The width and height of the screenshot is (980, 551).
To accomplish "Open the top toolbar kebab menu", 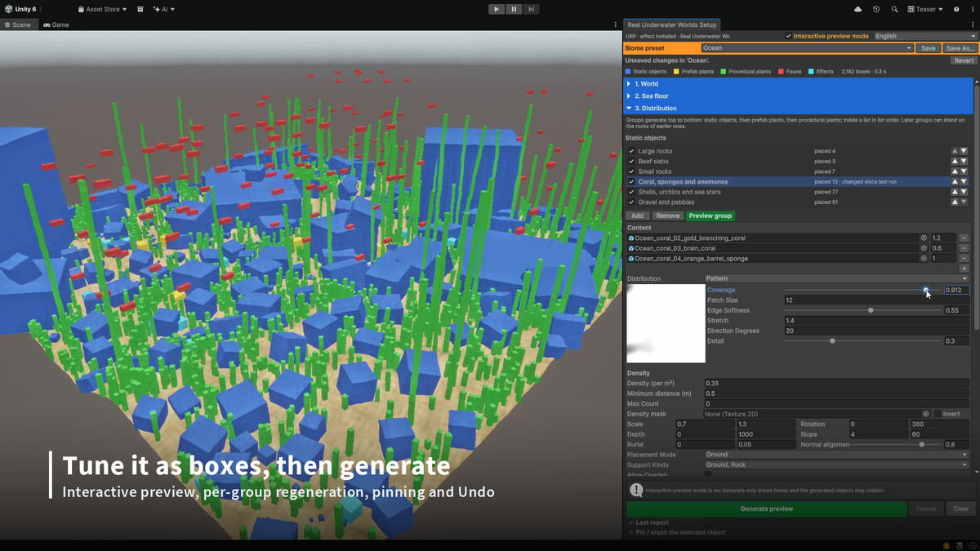I will (x=973, y=9).
